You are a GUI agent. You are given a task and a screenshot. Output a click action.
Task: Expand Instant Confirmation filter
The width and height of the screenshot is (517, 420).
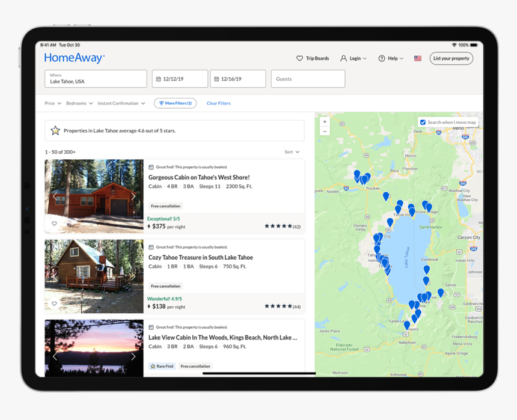coord(121,103)
